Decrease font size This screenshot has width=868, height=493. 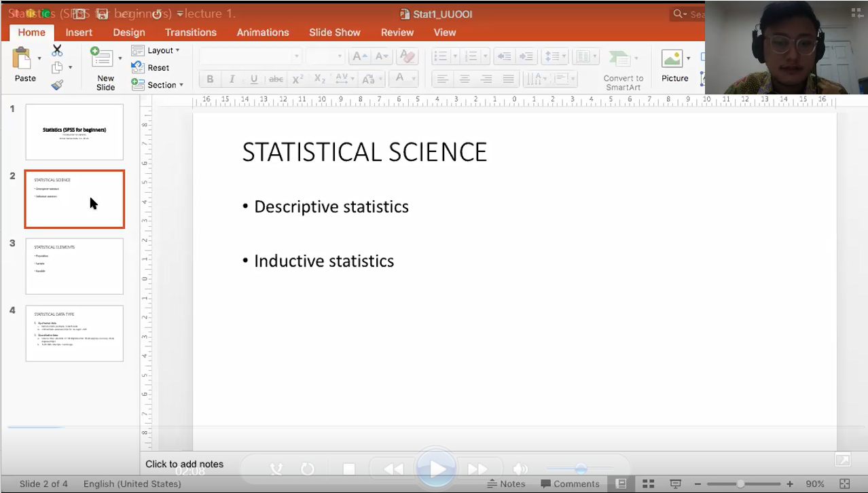[382, 56]
